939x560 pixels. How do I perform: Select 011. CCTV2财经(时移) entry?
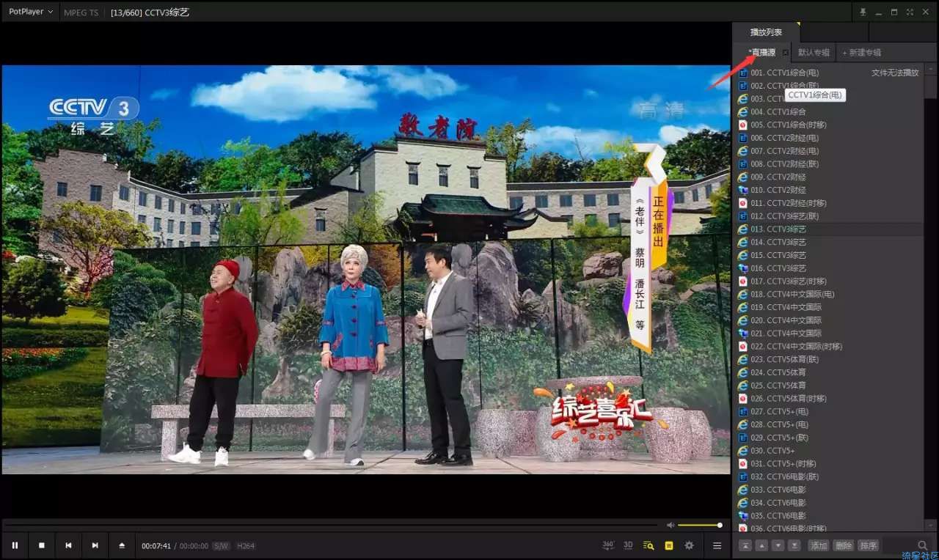tap(829, 203)
